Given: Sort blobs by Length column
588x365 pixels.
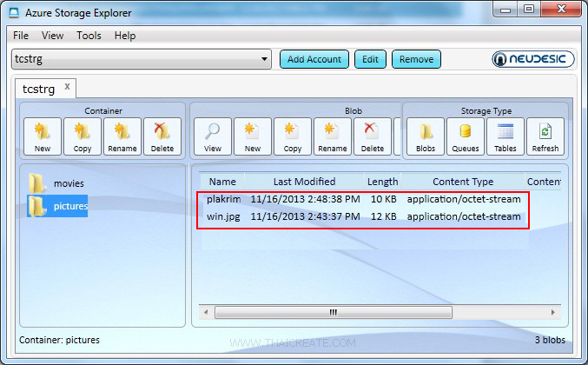Looking at the screenshot, I should click(382, 182).
